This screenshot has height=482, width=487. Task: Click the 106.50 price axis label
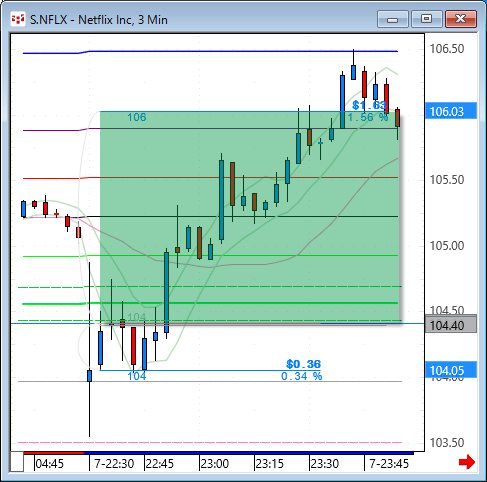click(447, 49)
